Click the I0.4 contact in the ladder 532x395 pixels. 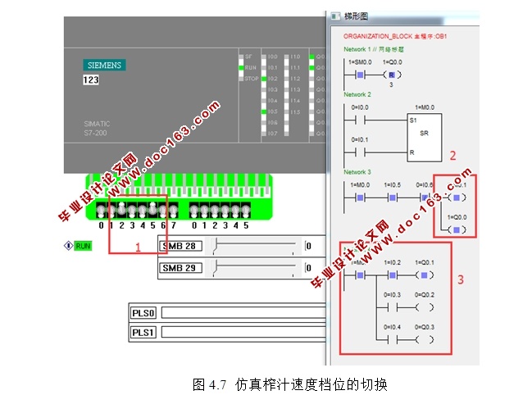[392, 339]
